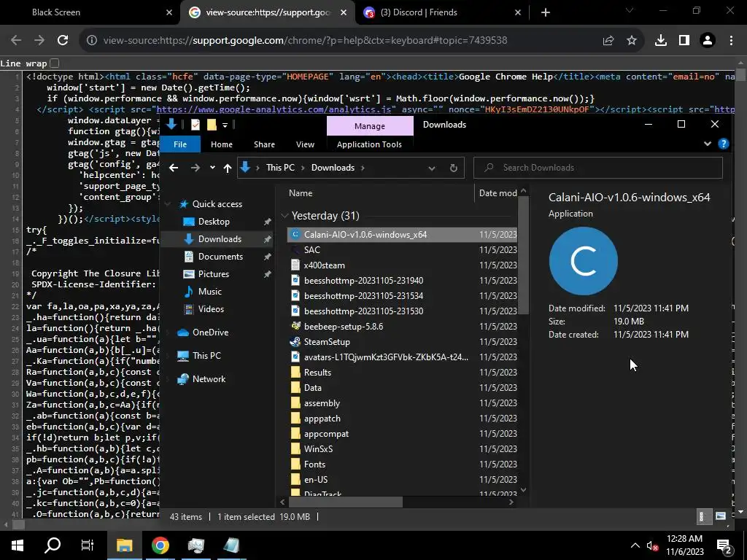Open Explorer help question mark icon

point(723,144)
